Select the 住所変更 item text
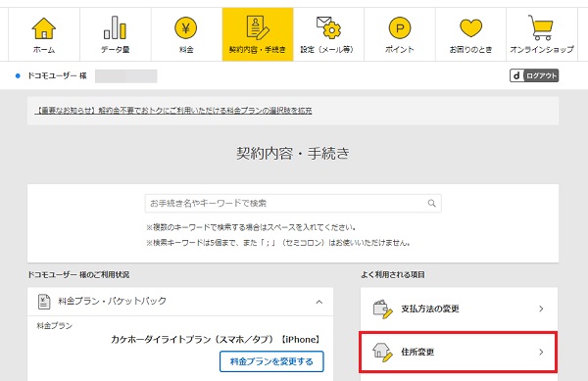This screenshot has width=588, height=381. (417, 352)
